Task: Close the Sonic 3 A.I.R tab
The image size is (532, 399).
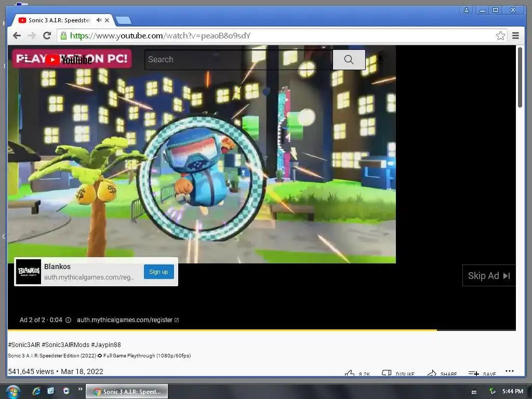Action: [107, 20]
